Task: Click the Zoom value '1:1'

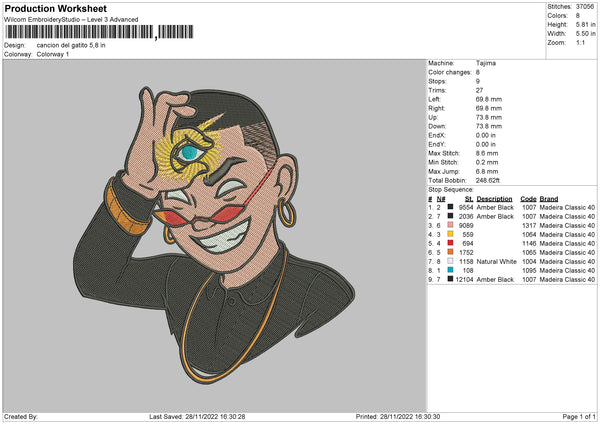Action: point(580,42)
